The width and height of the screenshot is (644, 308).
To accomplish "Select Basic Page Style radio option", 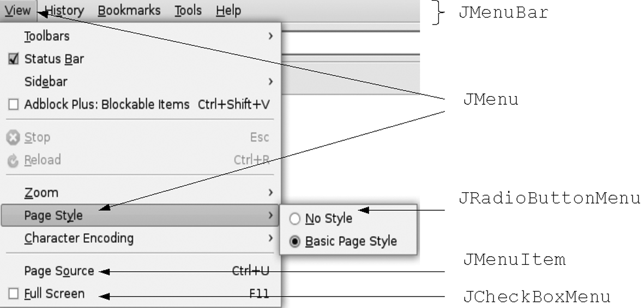I will pos(295,241).
